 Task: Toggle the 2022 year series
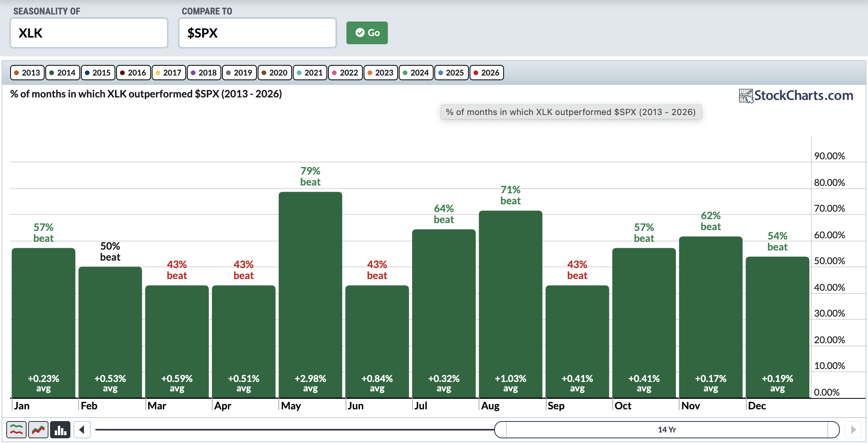[x=345, y=73]
